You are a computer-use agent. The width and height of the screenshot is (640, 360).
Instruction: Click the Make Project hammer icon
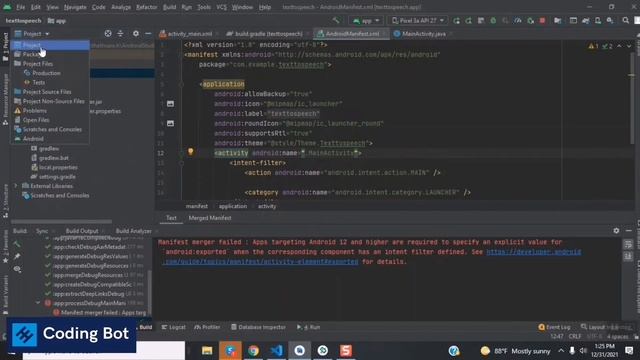[336, 20]
